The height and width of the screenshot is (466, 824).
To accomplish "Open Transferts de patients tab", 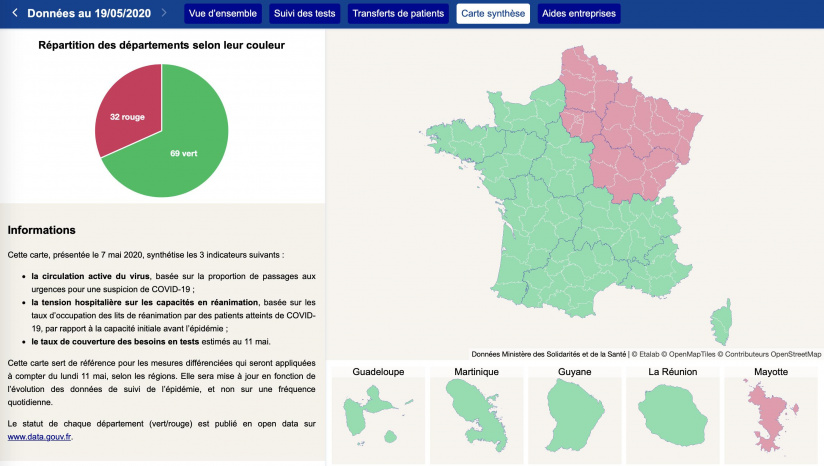I will click(398, 14).
